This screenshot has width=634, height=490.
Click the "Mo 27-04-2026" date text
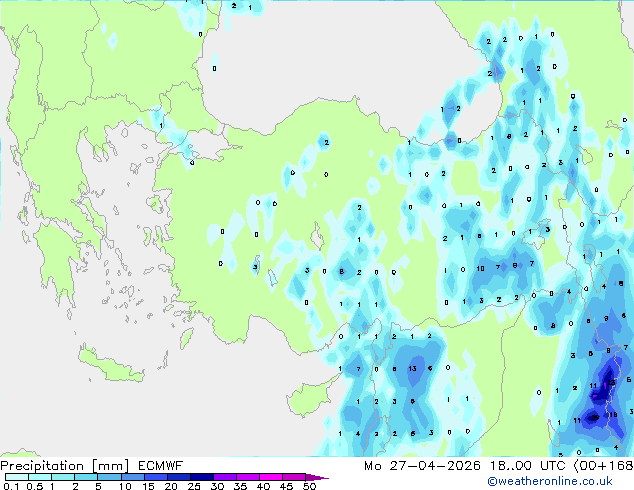coord(422,466)
